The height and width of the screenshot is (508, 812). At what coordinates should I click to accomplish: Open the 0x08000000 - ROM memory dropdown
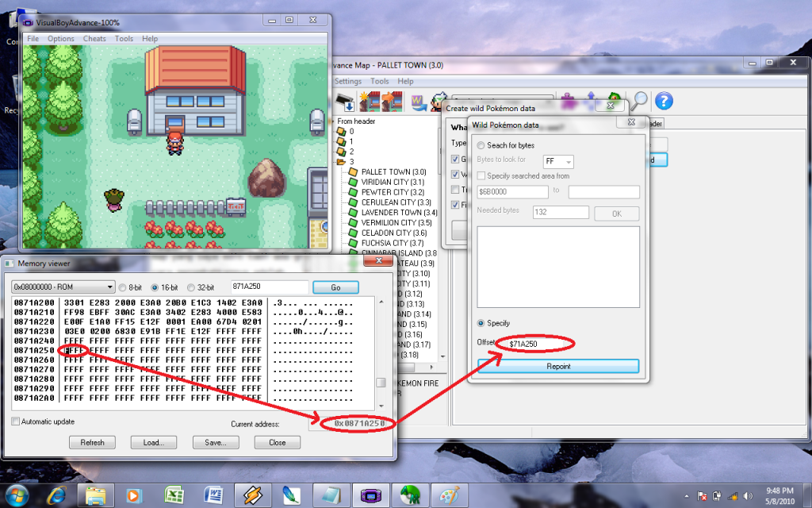pos(63,287)
